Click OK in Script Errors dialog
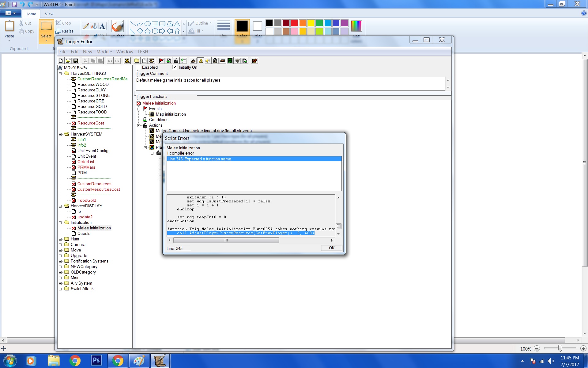Image resolution: width=588 pixels, height=368 pixels. pos(332,248)
